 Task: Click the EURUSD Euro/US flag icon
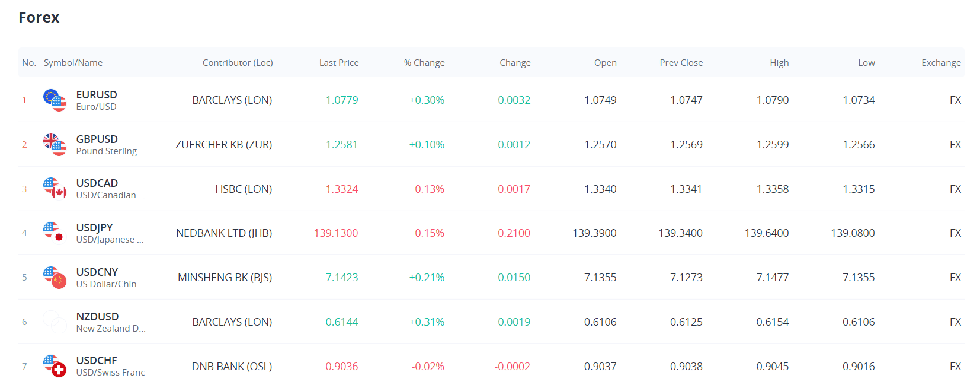tap(55, 100)
